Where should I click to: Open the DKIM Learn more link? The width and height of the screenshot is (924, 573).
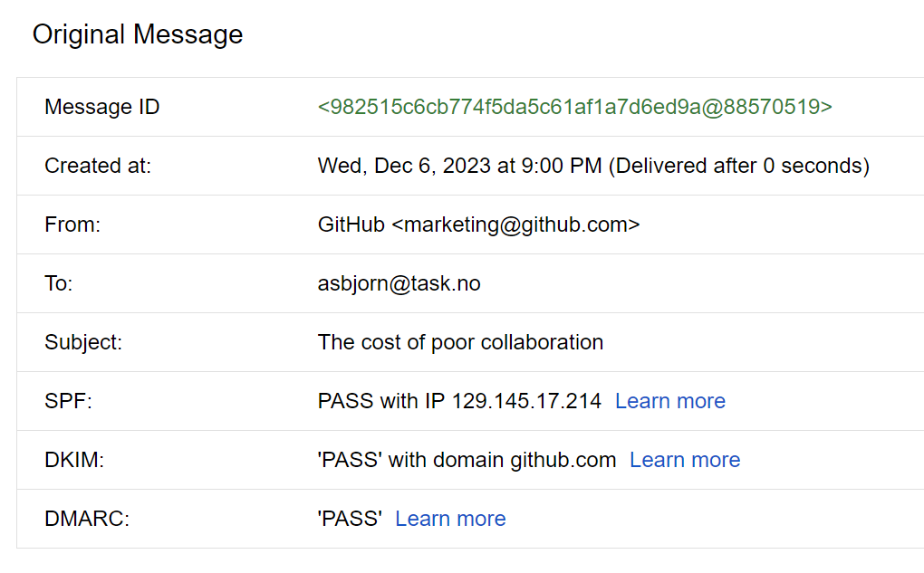pos(685,460)
